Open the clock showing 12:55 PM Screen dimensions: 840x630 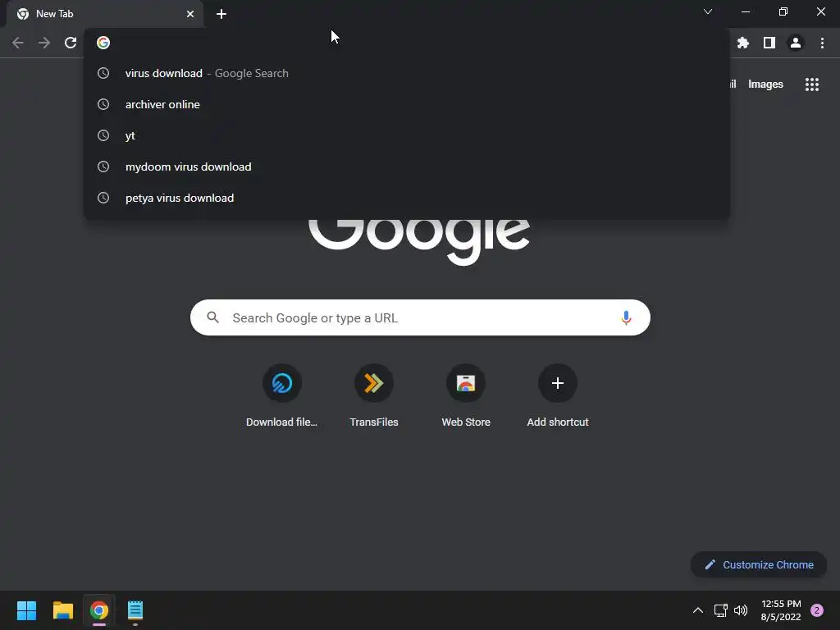point(781,610)
